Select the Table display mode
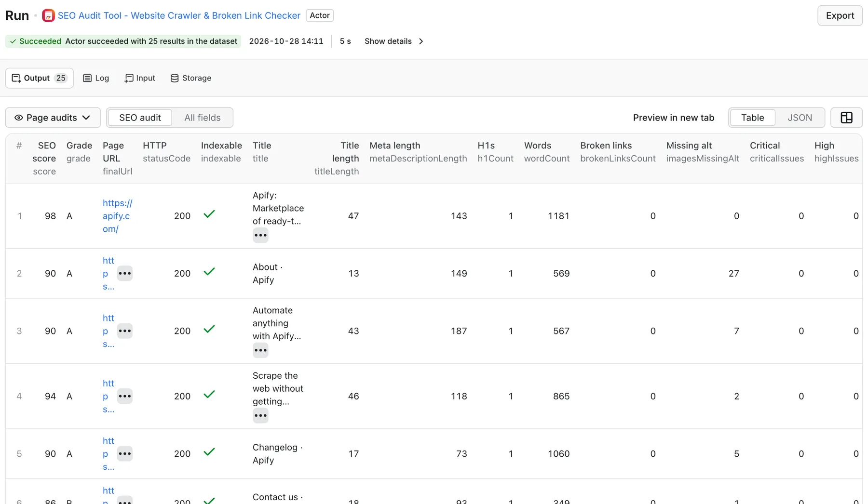This screenshot has width=868, height=504. tap(752, 118)
